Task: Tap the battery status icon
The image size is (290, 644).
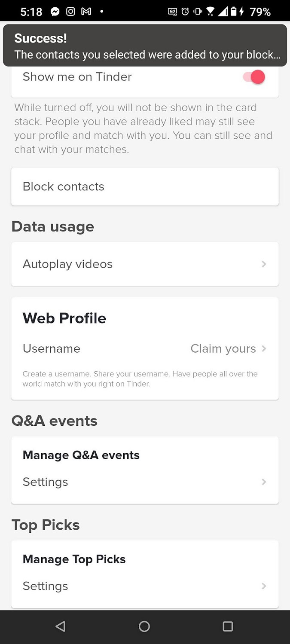Action: tap(233, 12)
